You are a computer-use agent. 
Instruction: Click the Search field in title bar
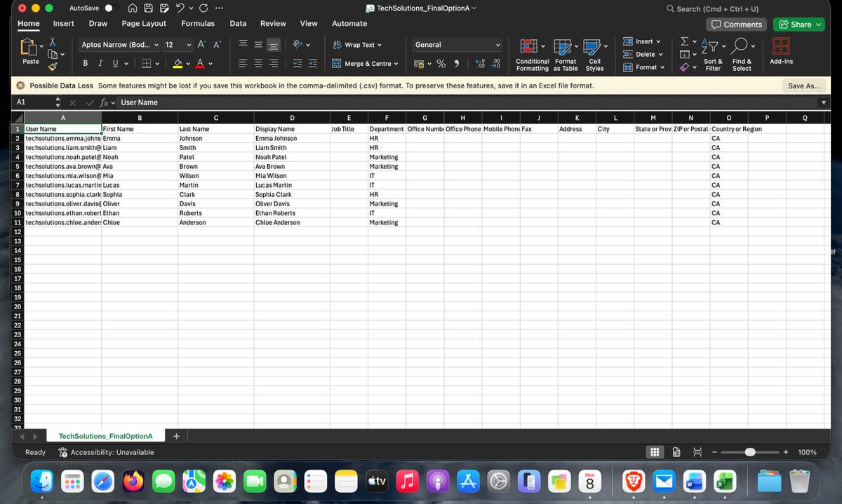point(711,8)
